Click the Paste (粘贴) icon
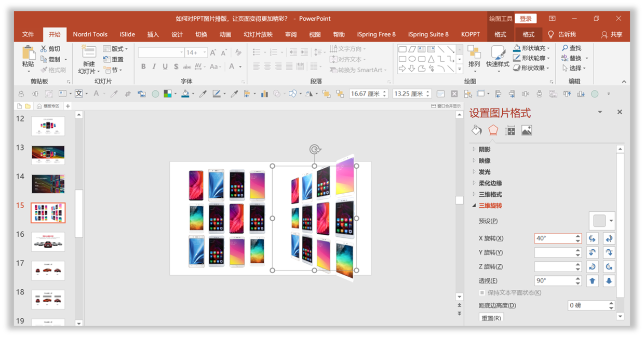 tap(28, 53)
